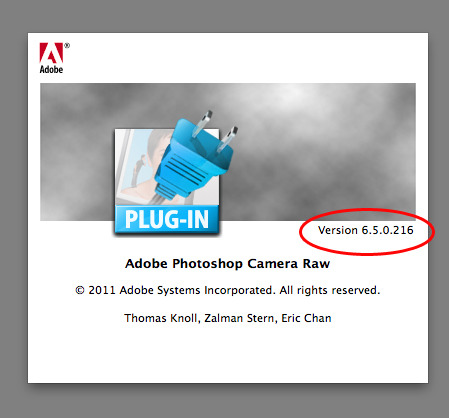The width and height of the screenshot is (449, 418).
Task: Click the black Adobe wordmark under logo
Action: (51, 69)
